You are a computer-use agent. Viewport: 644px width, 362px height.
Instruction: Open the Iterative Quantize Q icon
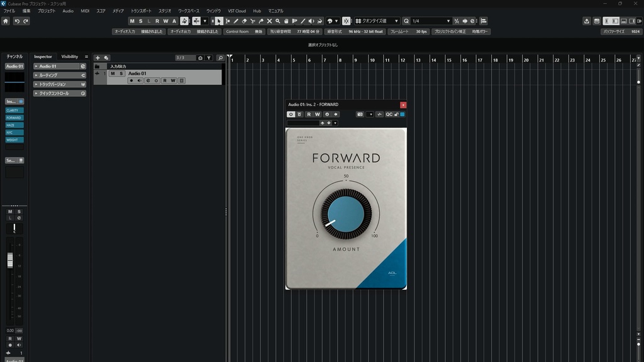pos(406,21)
